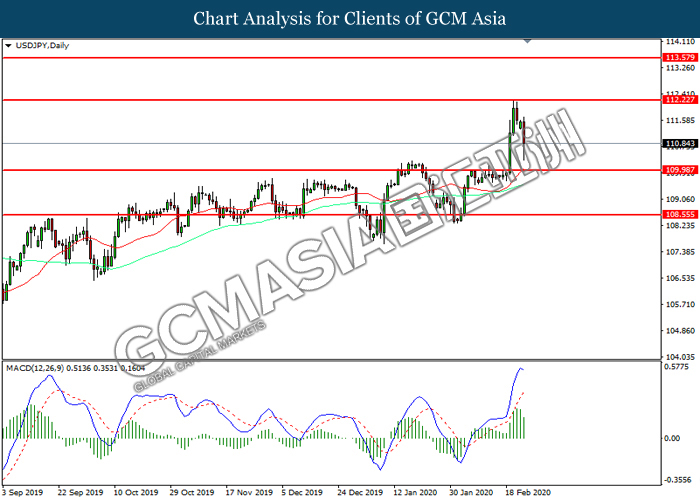Click the 109.060 price axis value
The height and width of the screenshot is (500, 700).
(680, 199)
